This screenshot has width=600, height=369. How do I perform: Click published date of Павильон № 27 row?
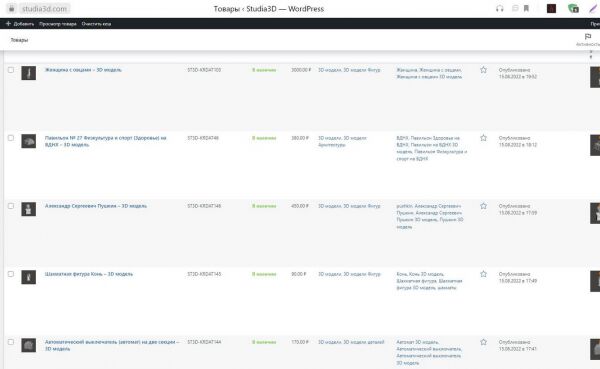coord(518,141)
